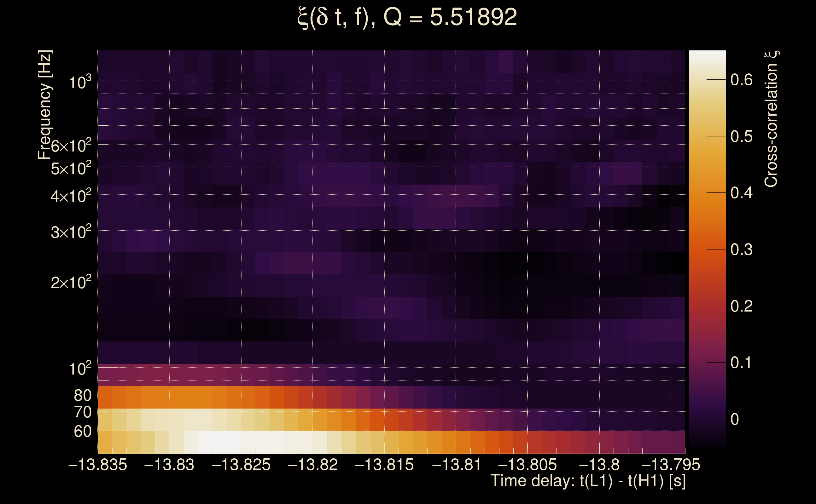This screenshot has width=816, height=504.
Task: Click the 10³ frequency tick label
Action: (80, 82)
